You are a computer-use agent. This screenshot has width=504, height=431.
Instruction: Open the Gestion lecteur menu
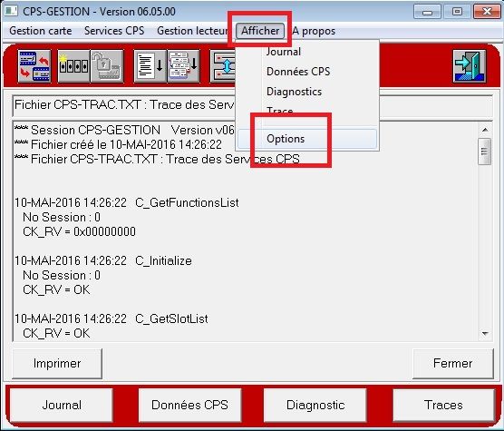click(x=192, y=31)
